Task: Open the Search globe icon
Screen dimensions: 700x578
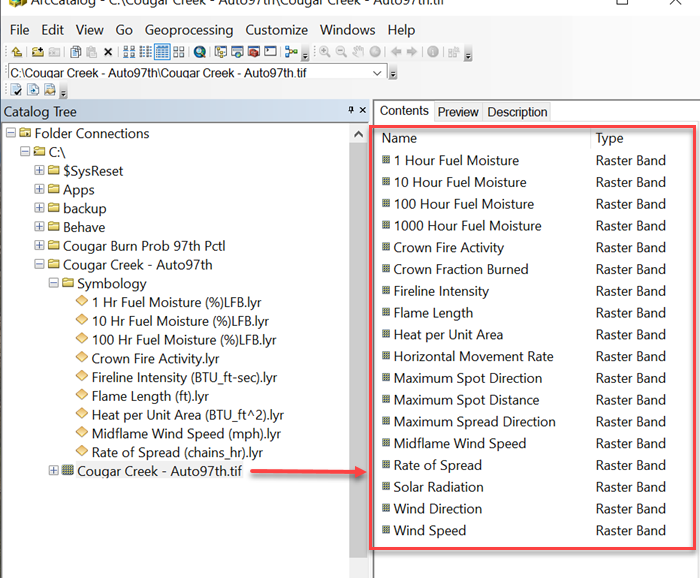Action: (x=200, y=52)
